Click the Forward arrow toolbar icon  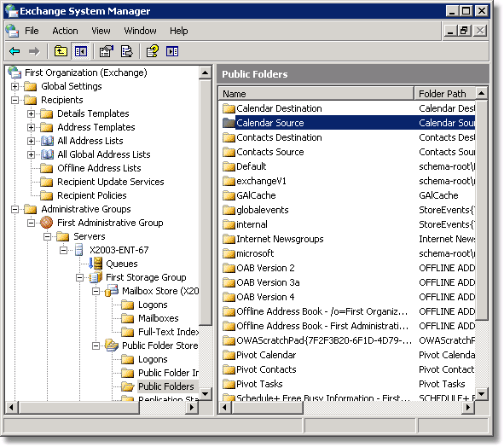(34, 51)
